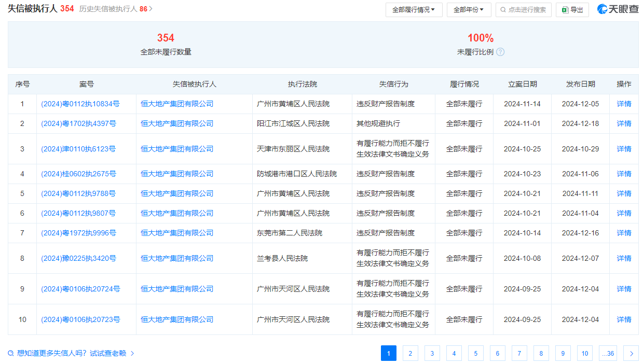This screenshot has width=643, height=364.
Task: Go to page 10
Action: pyautogui.click(x=584, y=354)
